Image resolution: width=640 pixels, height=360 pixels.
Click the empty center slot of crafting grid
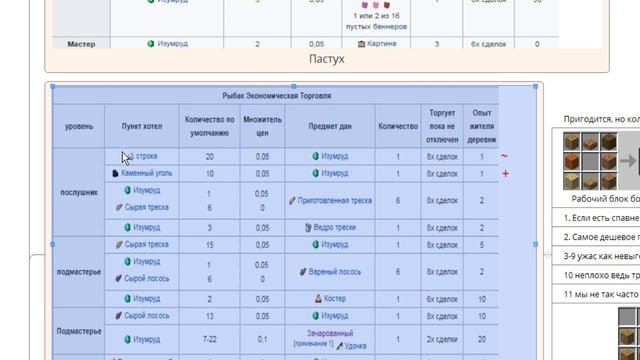tap(590, 162)
